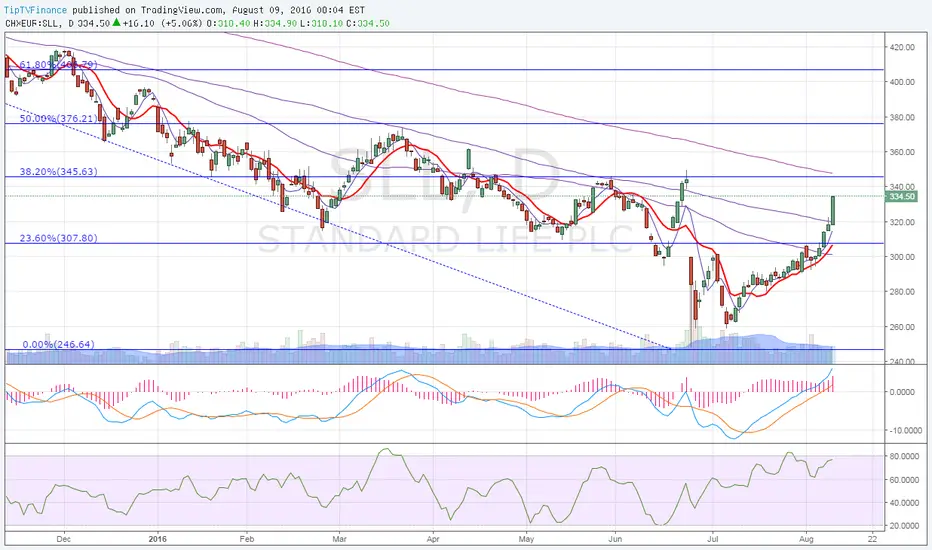Click the Aug label on the time axis
The width and height of the screenshot is (932, 550).
pyautogui.click(x=806, y=539)
